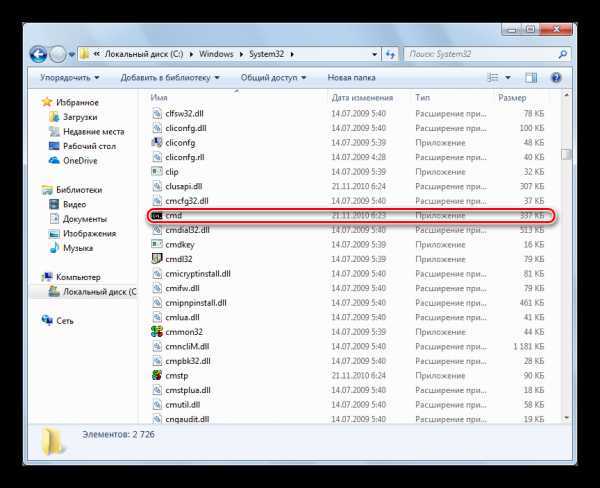This screenshot has width=600, height=488.
Task: Open Недавние места in navigation pane
Action: click(x=86, y=131)
